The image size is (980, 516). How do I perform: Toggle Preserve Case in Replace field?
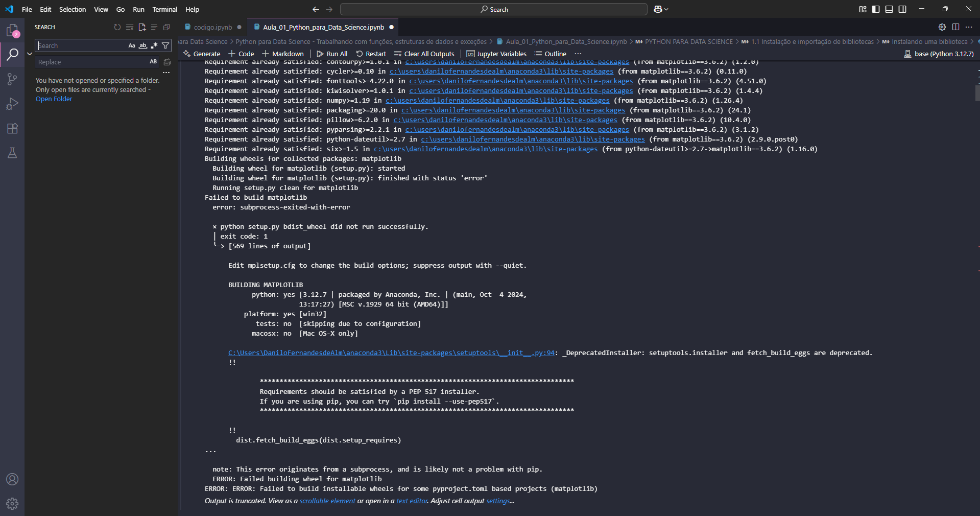tap(153, 62)
